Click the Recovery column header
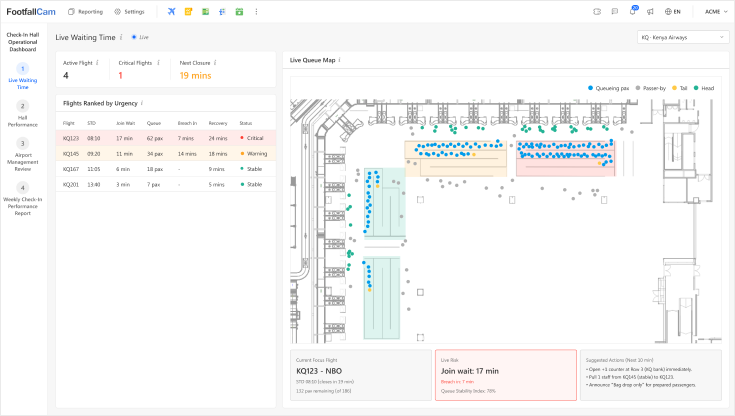Viewport: 735px width, 416px height. [218, 123]
